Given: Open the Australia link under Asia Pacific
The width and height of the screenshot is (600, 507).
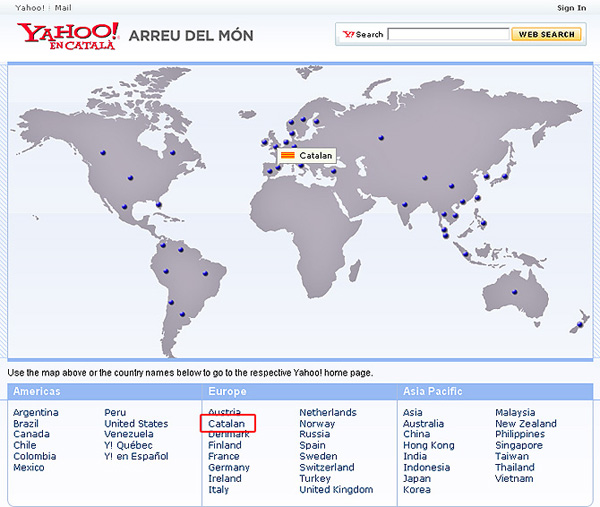Looking at the screenshot, I should point(423,424).
